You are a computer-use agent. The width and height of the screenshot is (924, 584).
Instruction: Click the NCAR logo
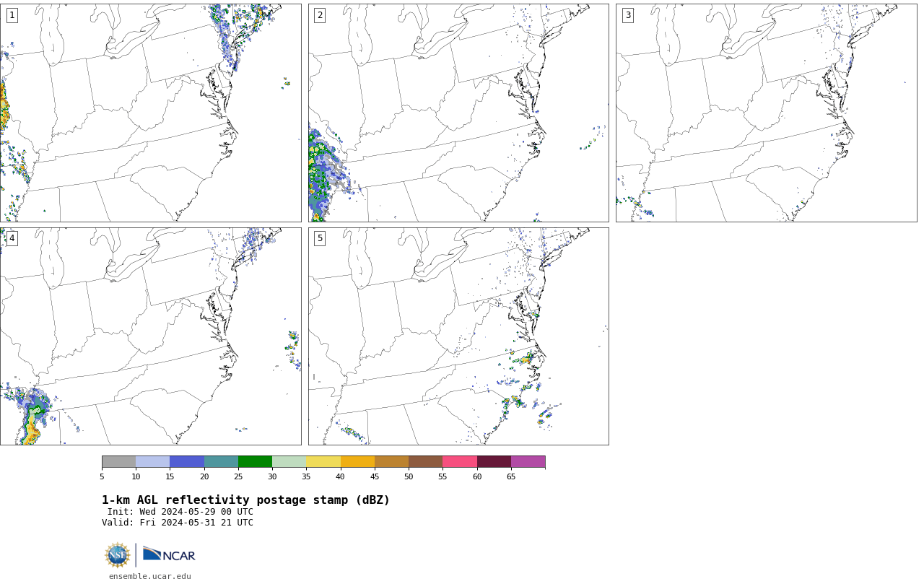(169, 555)
